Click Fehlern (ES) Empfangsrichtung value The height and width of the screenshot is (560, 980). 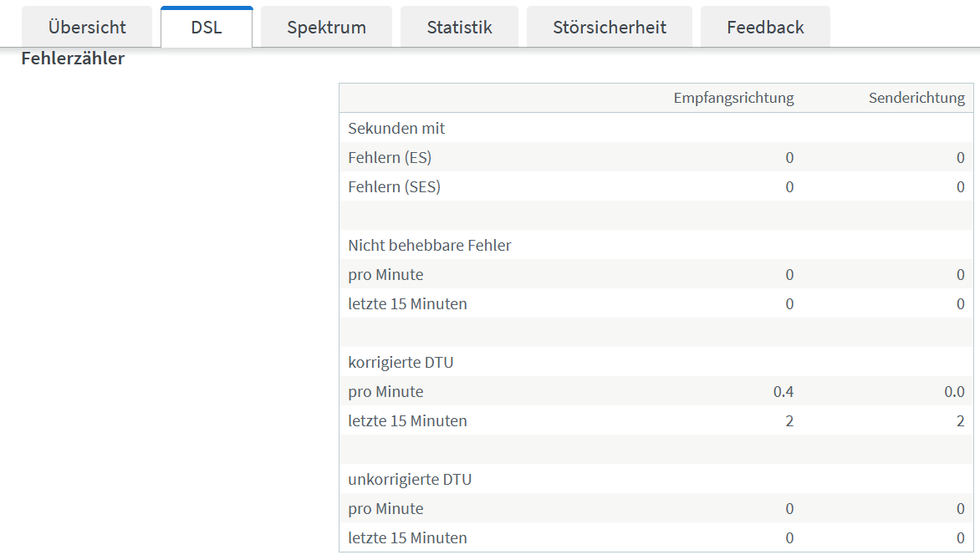tap(789, 157)
